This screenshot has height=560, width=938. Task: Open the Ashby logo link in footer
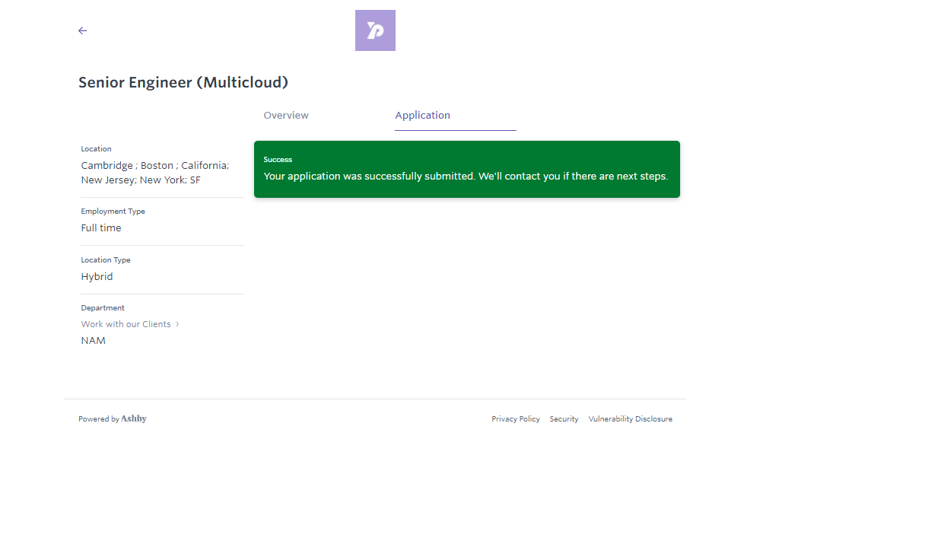[x=134, y=418]
